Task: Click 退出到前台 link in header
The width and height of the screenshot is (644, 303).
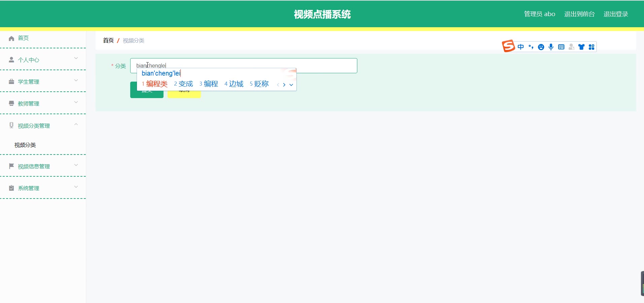Action: tap(579, 14)
